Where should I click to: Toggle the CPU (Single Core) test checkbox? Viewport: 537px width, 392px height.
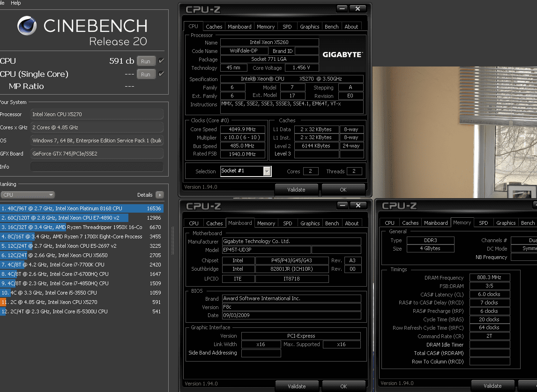pos(161,74)
